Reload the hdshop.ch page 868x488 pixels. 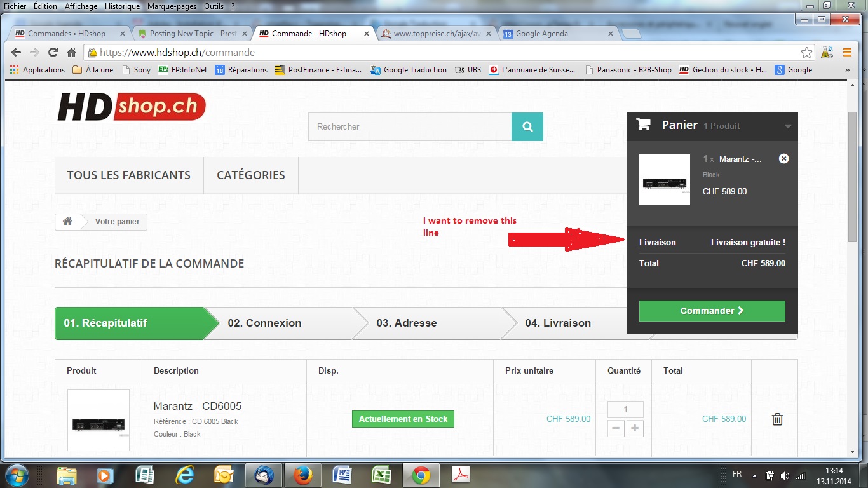[x=53, y=53]
